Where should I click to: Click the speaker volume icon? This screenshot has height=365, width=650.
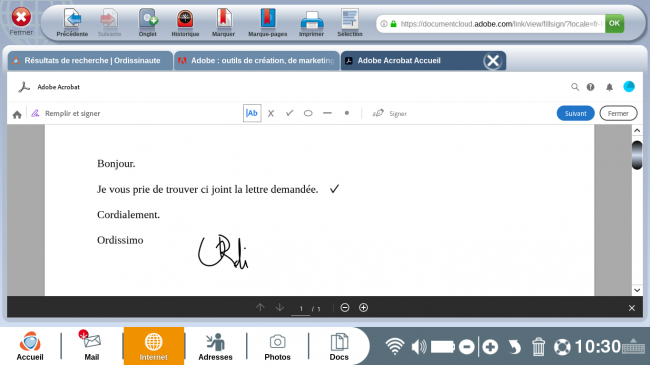point(419,346)
